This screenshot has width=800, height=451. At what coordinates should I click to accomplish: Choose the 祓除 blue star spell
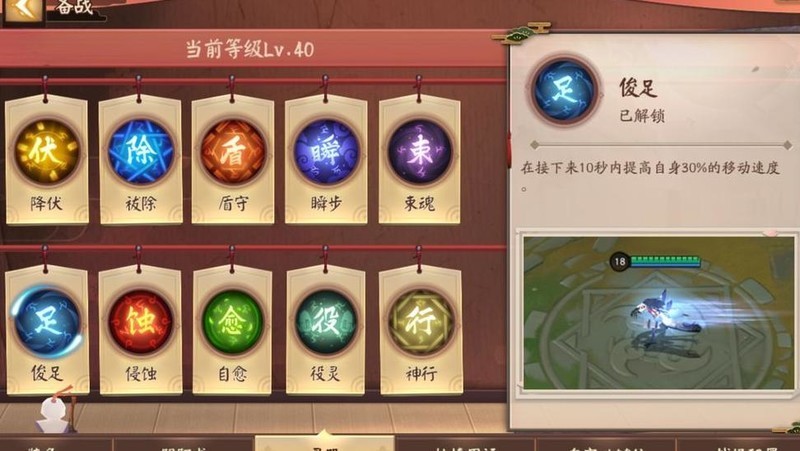click(140, 152)
